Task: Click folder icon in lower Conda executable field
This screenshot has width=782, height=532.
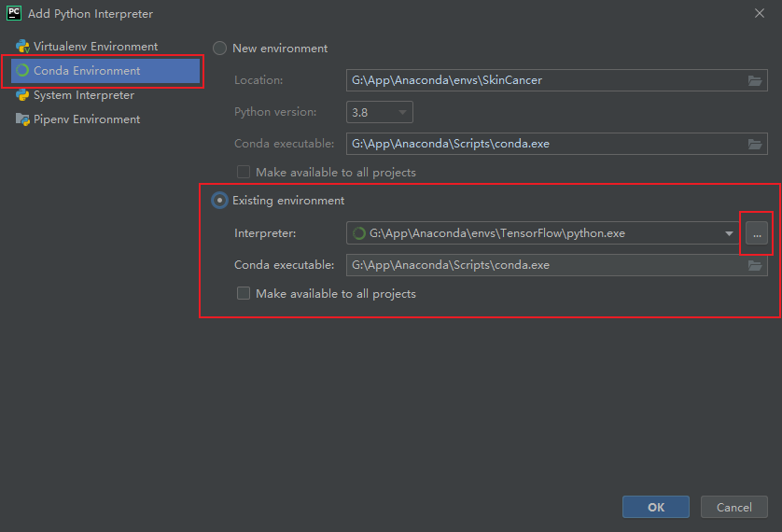Action: coord(755,266)
